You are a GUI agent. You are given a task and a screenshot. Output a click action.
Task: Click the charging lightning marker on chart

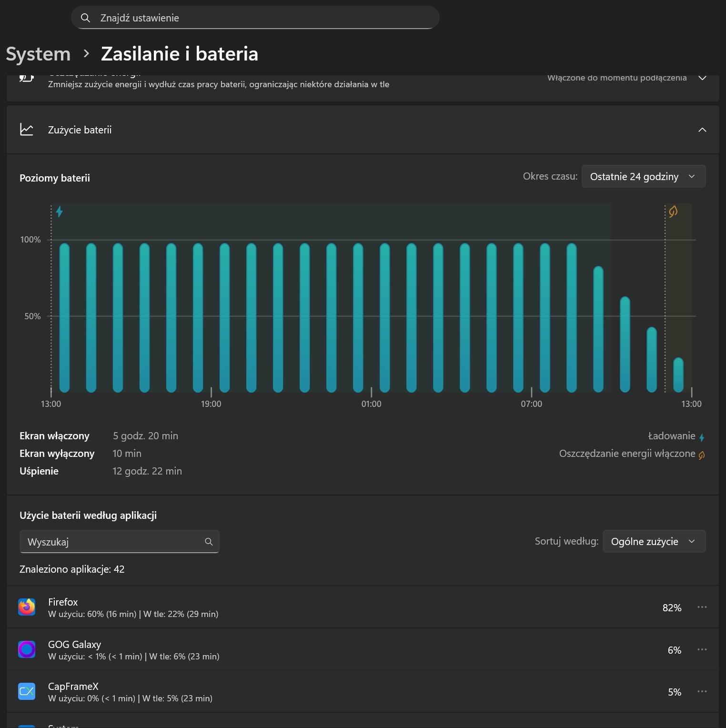pos(60,212)
